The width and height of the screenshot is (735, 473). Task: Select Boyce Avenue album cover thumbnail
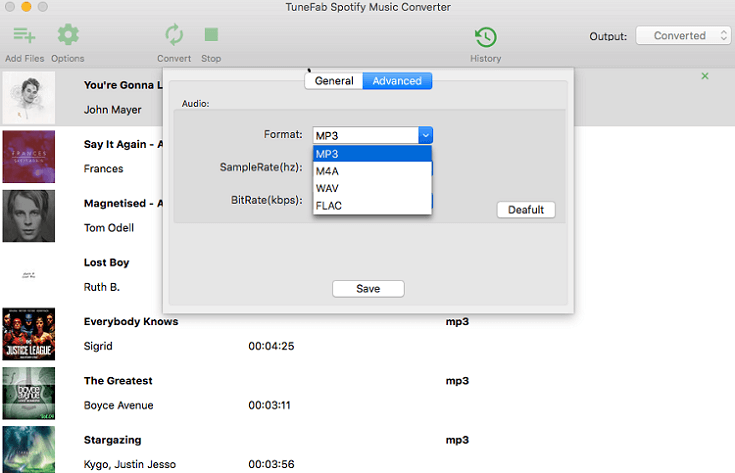pos(29,393)
